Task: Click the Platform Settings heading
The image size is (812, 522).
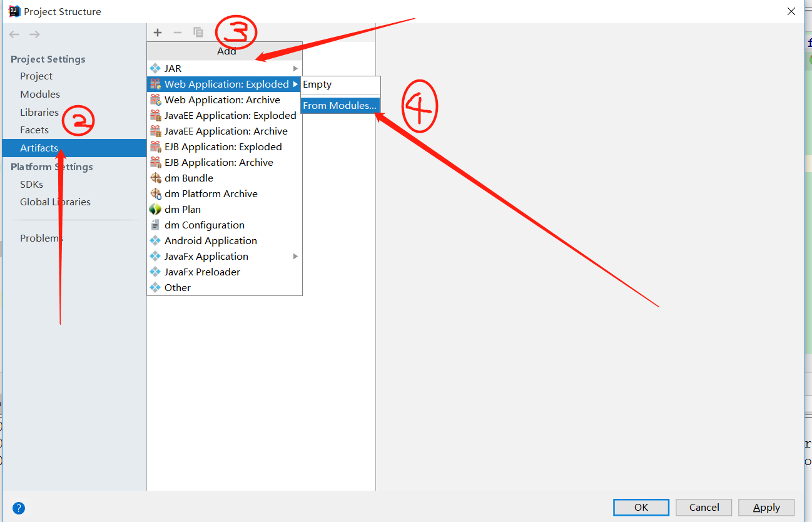Action: tap(52, 167)
